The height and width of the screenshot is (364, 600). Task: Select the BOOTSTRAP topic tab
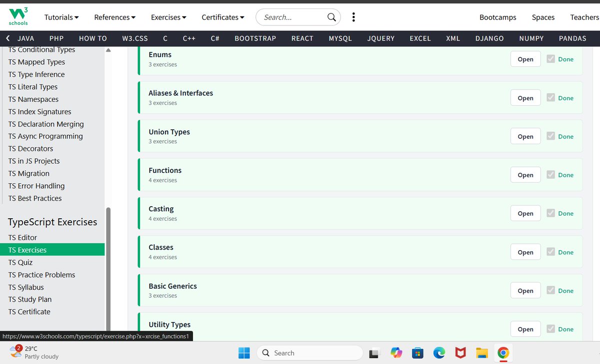[255, 38]
